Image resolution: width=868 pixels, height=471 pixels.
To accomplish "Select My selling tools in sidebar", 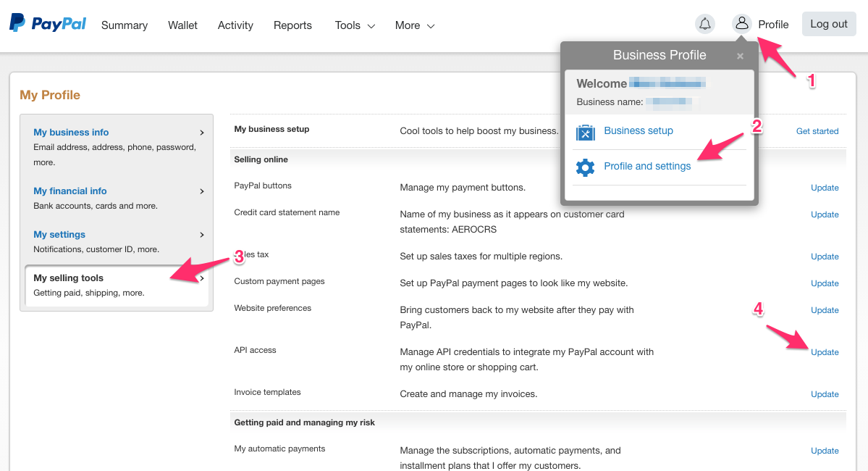I will pos(69,278).
